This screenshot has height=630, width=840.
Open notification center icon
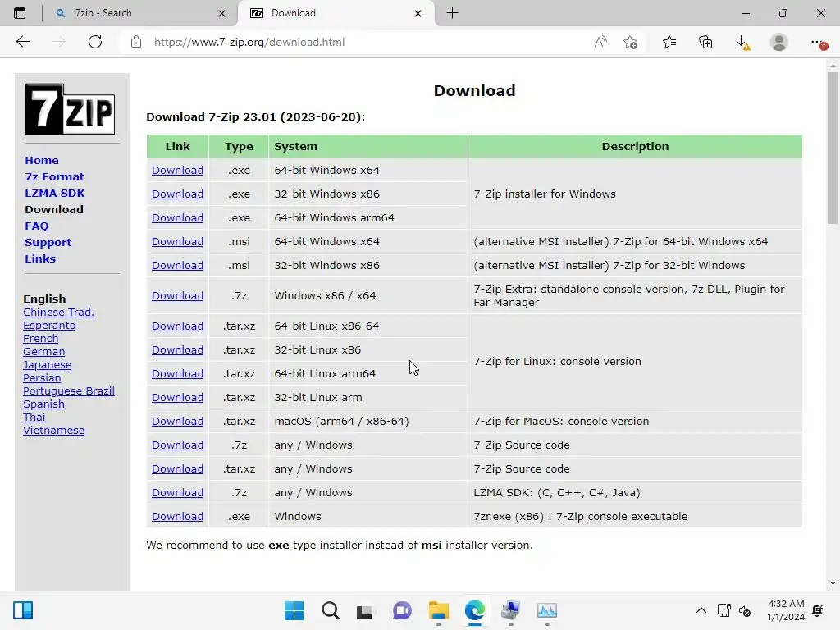pyautogui.click(x=818, y=610)
